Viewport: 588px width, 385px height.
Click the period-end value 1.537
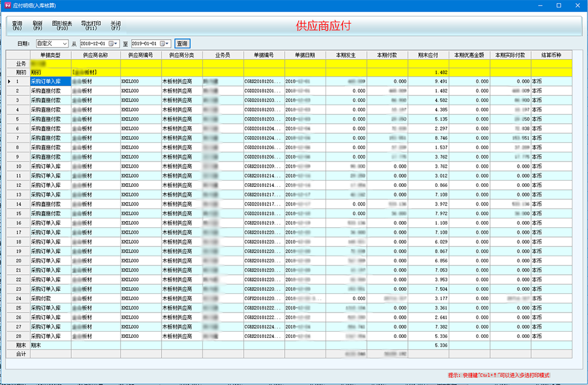(441, 147)
